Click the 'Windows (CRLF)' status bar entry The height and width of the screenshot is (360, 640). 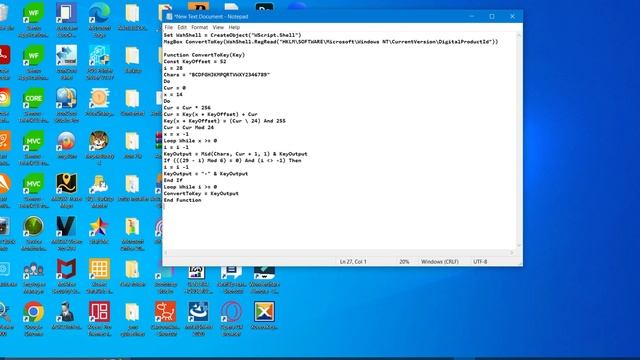point(440,262)
